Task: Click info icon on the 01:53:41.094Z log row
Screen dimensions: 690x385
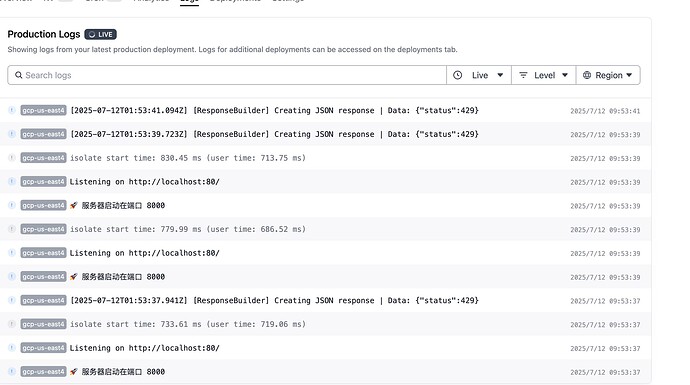Action: 12,110
